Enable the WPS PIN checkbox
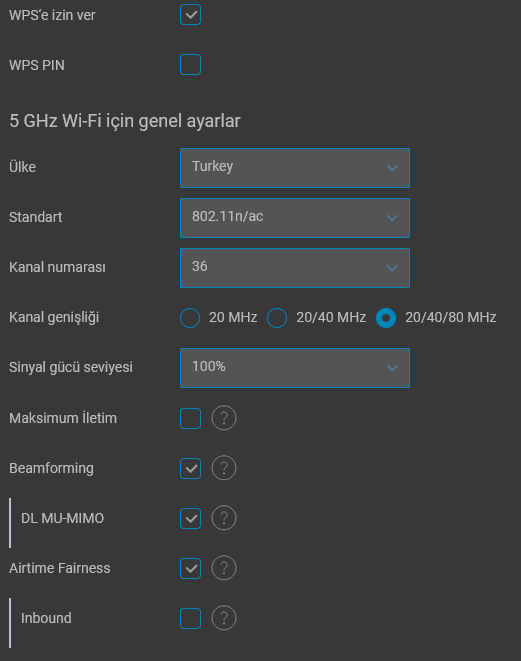 (191, 64)
